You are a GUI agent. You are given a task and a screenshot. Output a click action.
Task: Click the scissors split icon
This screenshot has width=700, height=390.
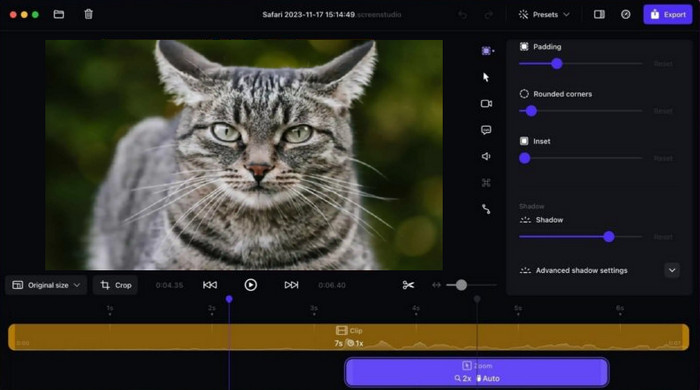[x=408, y=285]
